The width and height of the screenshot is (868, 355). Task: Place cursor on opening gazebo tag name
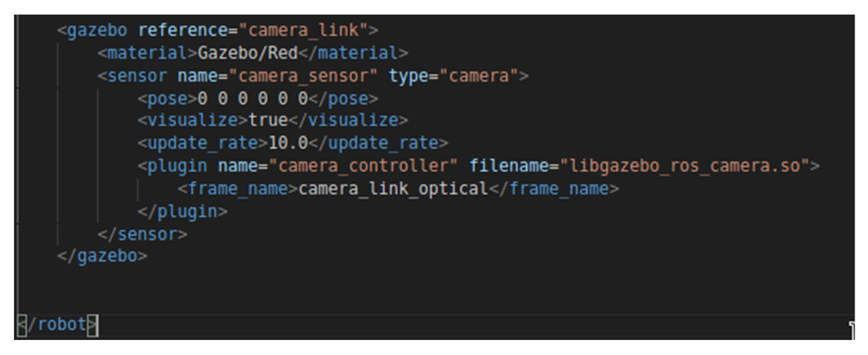[x=97, y=30]
